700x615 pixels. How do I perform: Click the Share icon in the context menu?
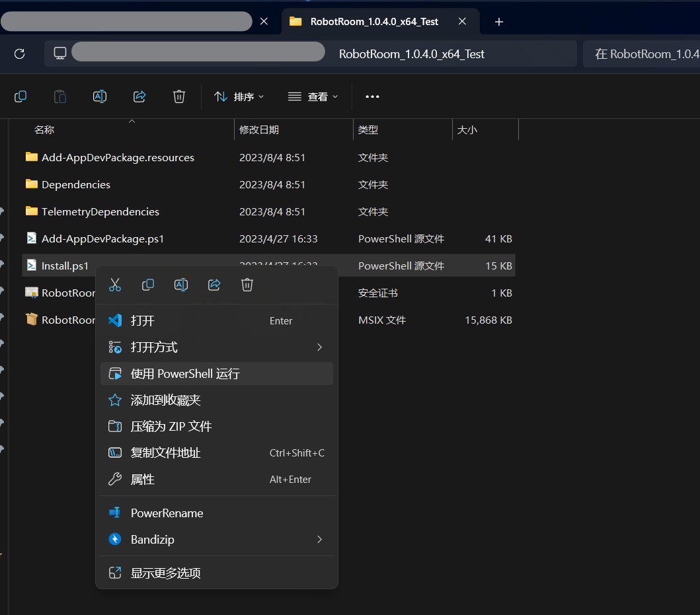pos(214,285)
